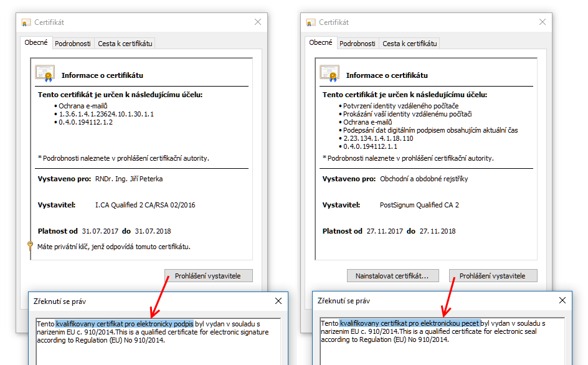Click certificate title-bar icon of right window
This screenshot has height=365, width=588.
pyautogui.click(x=310, y=22)
